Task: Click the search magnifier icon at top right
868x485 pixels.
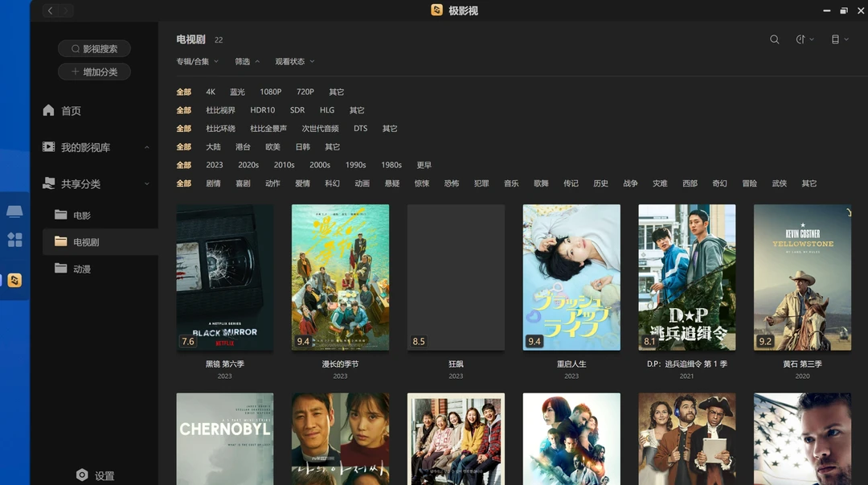Action: tap(775, 39)
